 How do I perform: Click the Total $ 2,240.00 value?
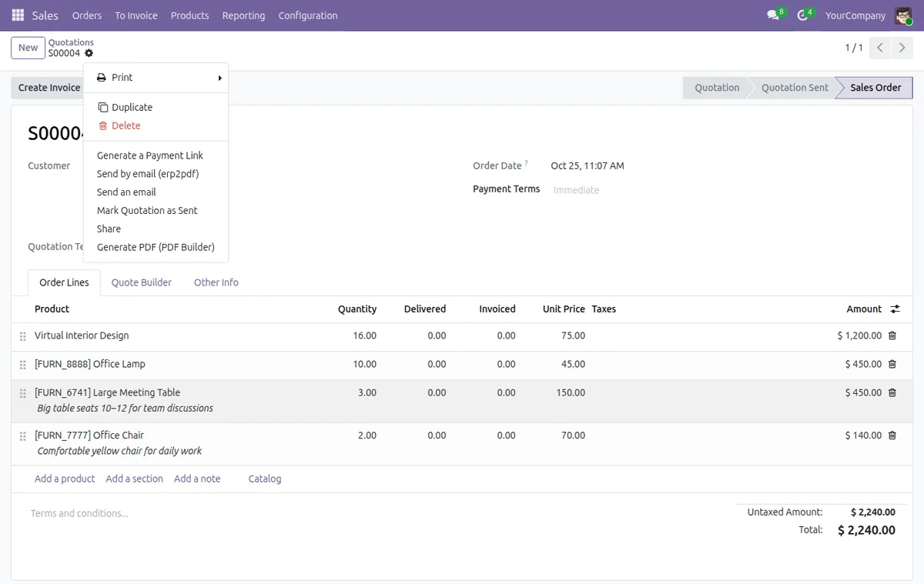(x=866, y=530)
